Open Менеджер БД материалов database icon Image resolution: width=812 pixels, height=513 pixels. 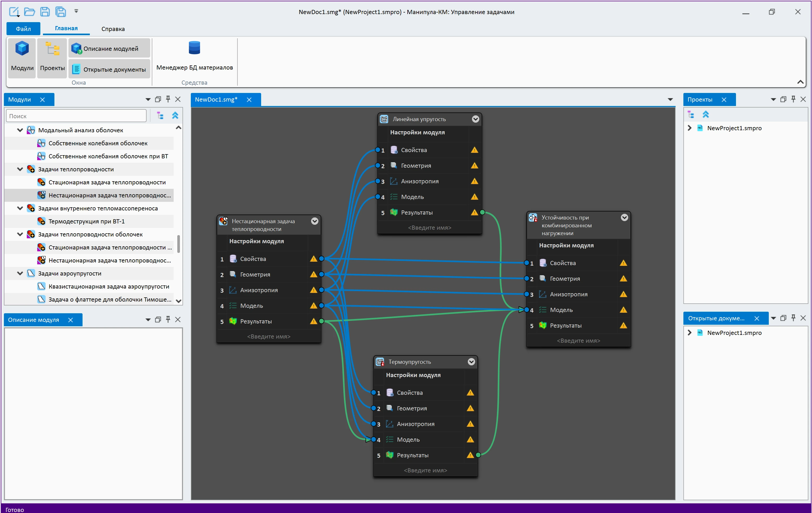click(x=194, y=48)
